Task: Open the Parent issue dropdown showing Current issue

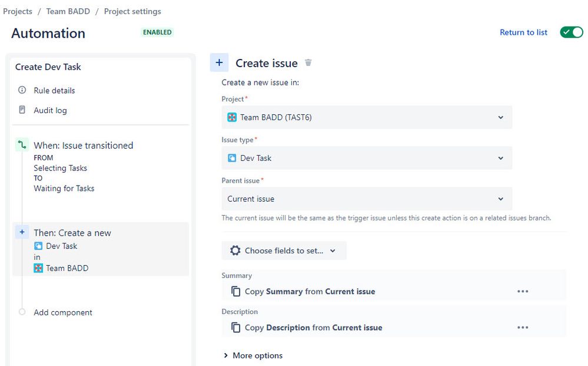Action: [367, 199]
